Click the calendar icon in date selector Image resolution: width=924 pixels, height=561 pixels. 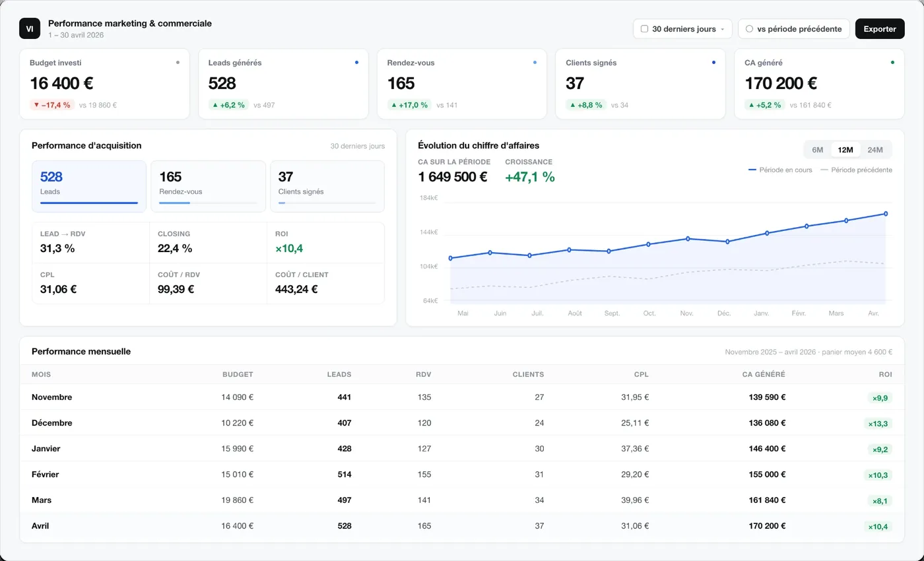pos(645,29)
